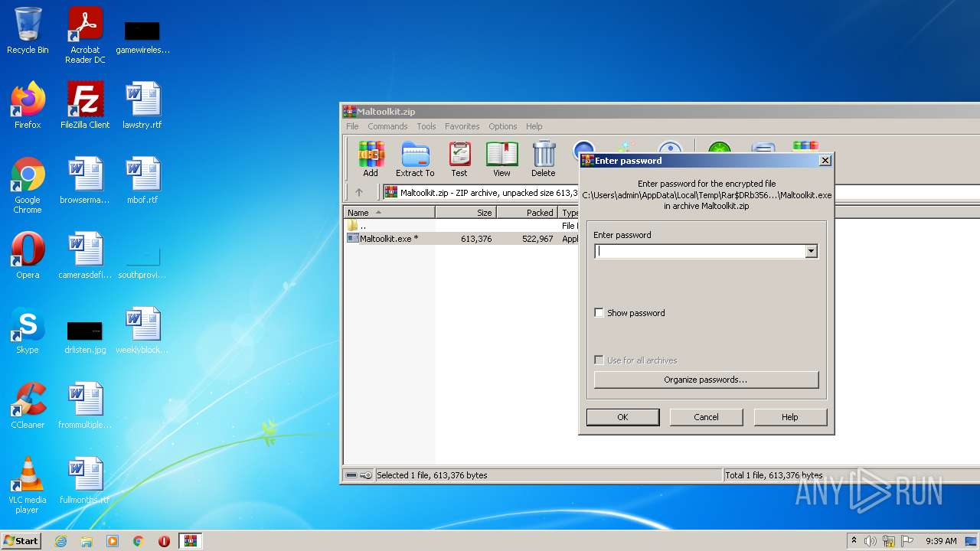Open the CCleaner desktop icon
The width and height of the screenshot is (980, 551).
click(x=28, y=406)
